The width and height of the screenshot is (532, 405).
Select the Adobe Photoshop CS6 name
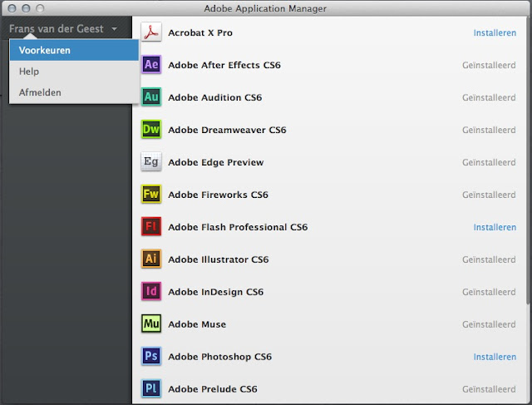(219, 357)
